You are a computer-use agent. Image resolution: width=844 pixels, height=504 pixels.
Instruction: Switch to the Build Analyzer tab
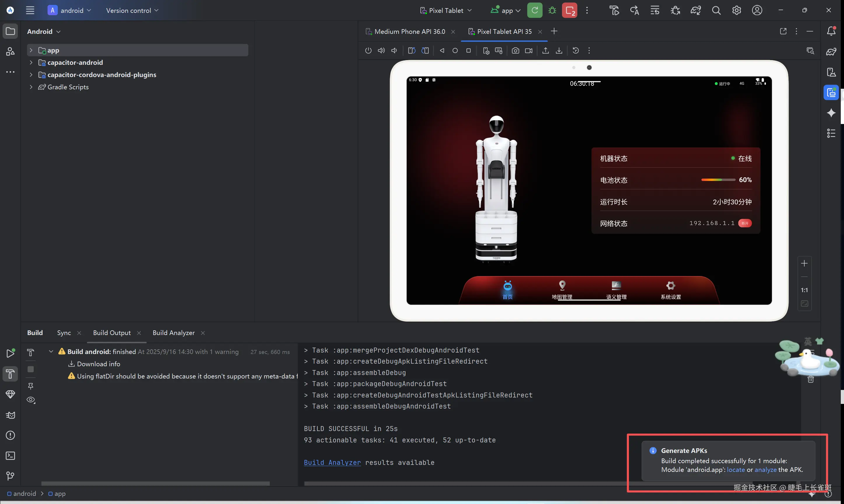pos(173,333)
